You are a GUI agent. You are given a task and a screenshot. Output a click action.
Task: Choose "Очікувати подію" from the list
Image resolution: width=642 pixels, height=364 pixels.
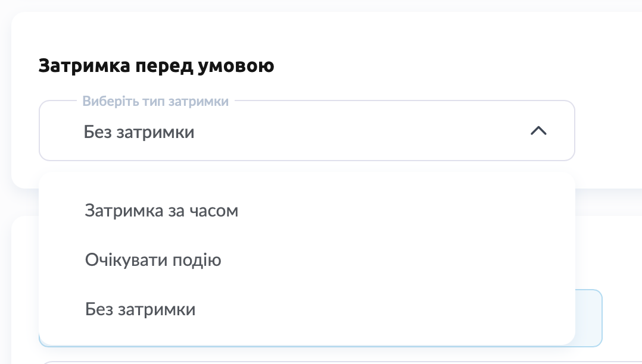[153, 260]
